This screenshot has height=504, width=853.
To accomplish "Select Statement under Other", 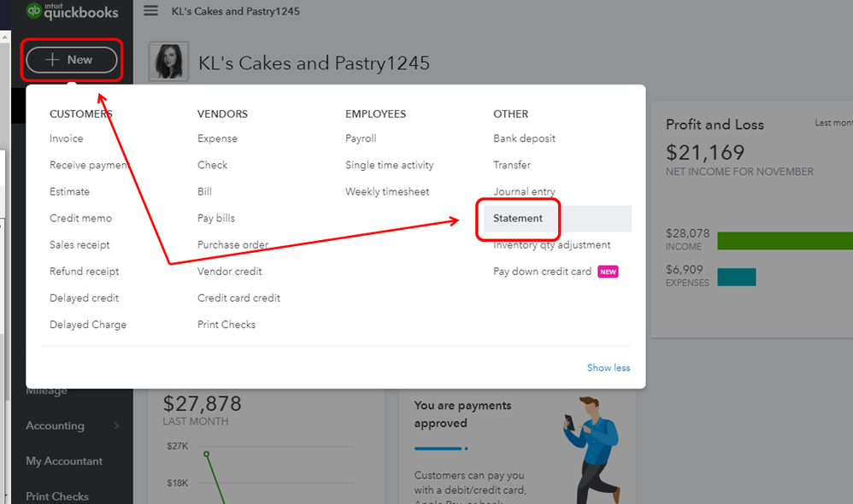I will pyautogui.click(x=517, y=218).
